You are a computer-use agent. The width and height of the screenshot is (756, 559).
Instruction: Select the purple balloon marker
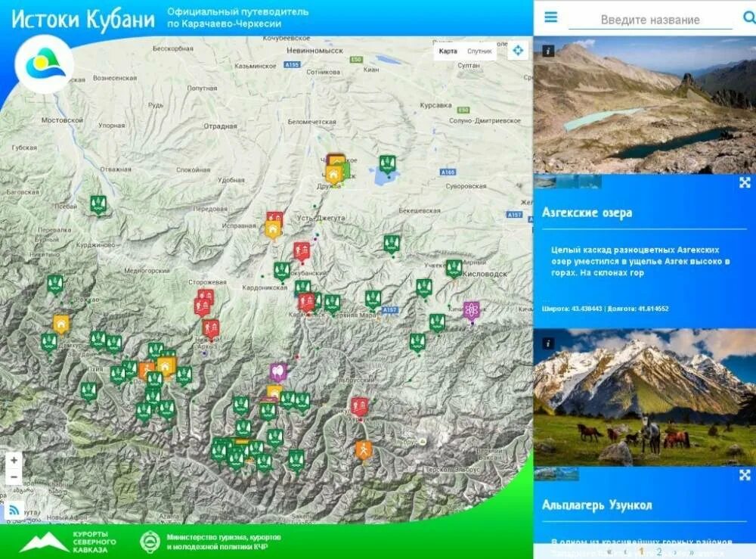[277, 374]
